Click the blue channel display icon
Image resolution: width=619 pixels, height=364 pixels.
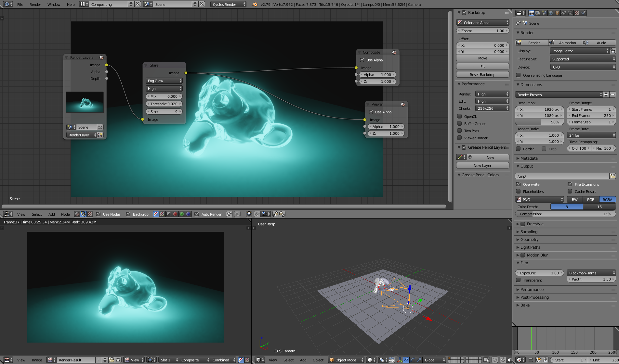tap(188, 214)
